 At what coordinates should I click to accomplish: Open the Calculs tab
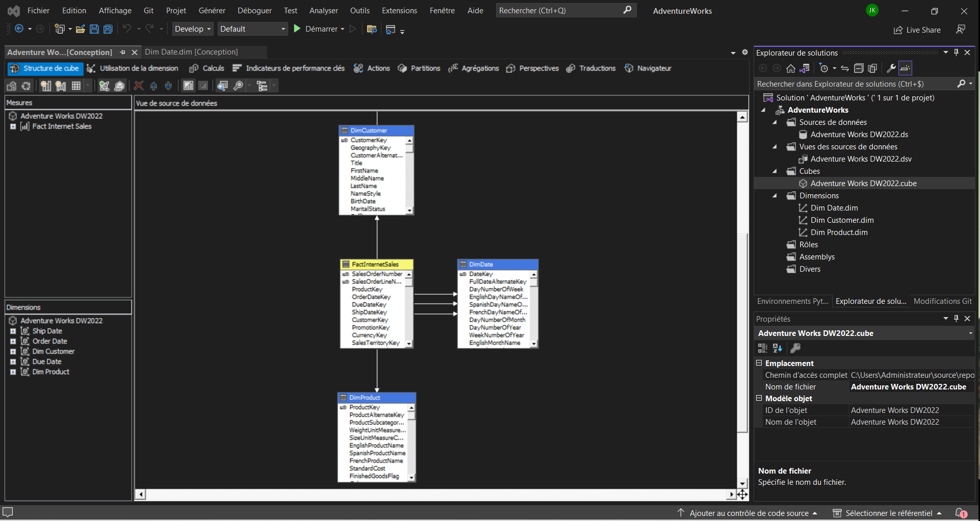click(207, 68)
